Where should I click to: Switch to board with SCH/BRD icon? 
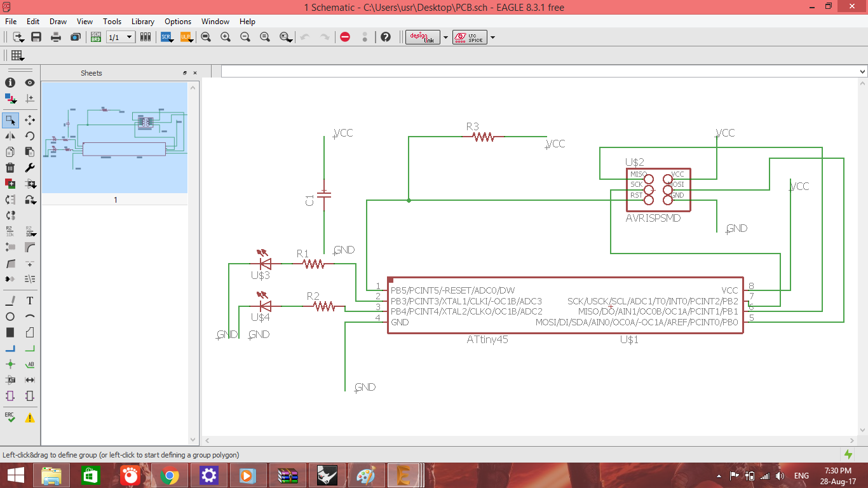coord(96,37)
